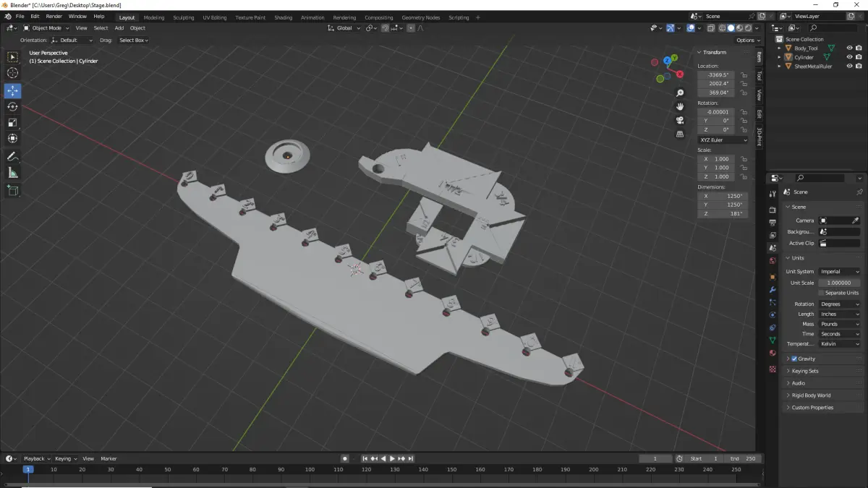This screenshot has width=868, height=488.
Task: Switch to the Sculpting workspace tab
Action: tap(183, 17)
